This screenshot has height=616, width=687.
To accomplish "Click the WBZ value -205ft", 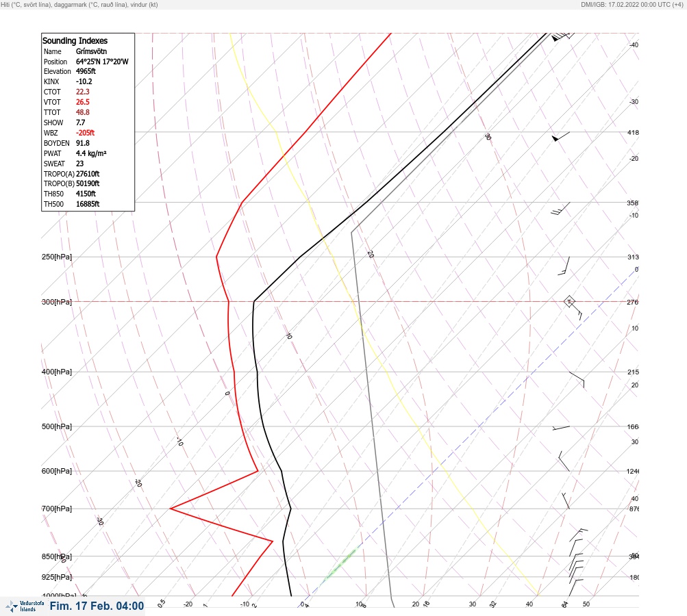I will click(85, 133).
